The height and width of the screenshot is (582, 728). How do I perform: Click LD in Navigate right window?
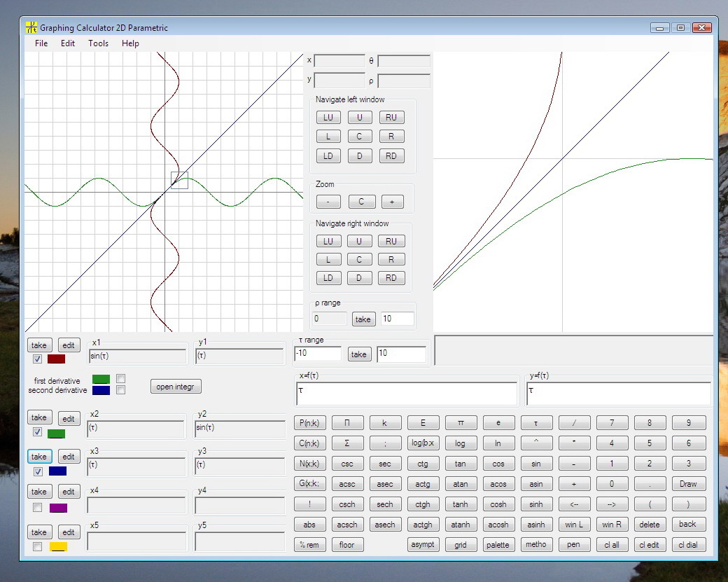click(328, 278)
